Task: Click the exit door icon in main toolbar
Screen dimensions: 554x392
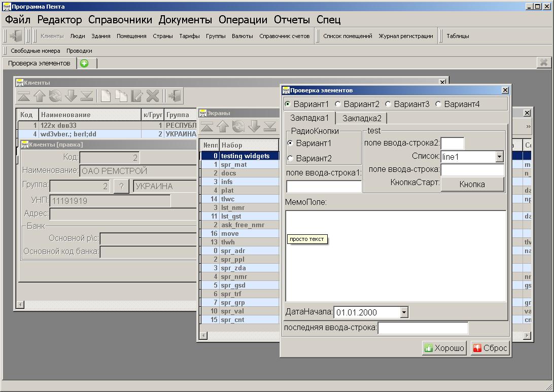Action: pos(16,36)
